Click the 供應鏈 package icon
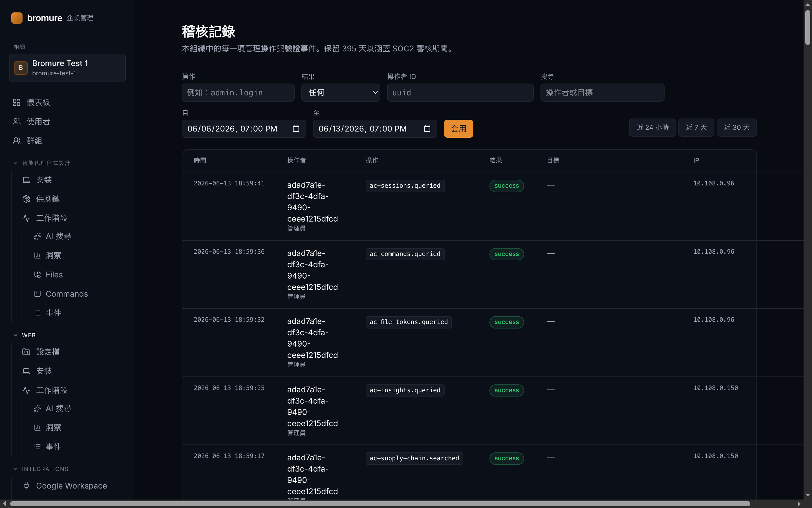 [26, 199]
